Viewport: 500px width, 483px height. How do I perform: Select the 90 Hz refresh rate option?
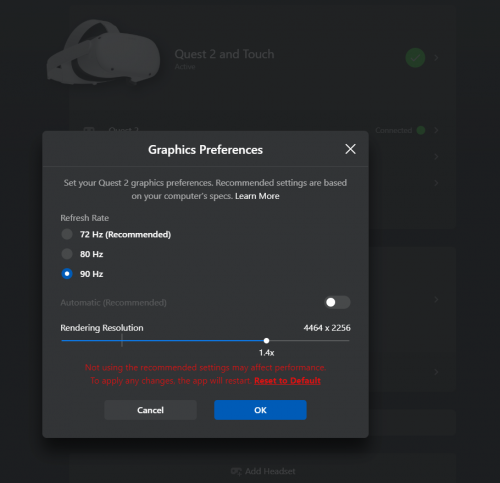67,274
